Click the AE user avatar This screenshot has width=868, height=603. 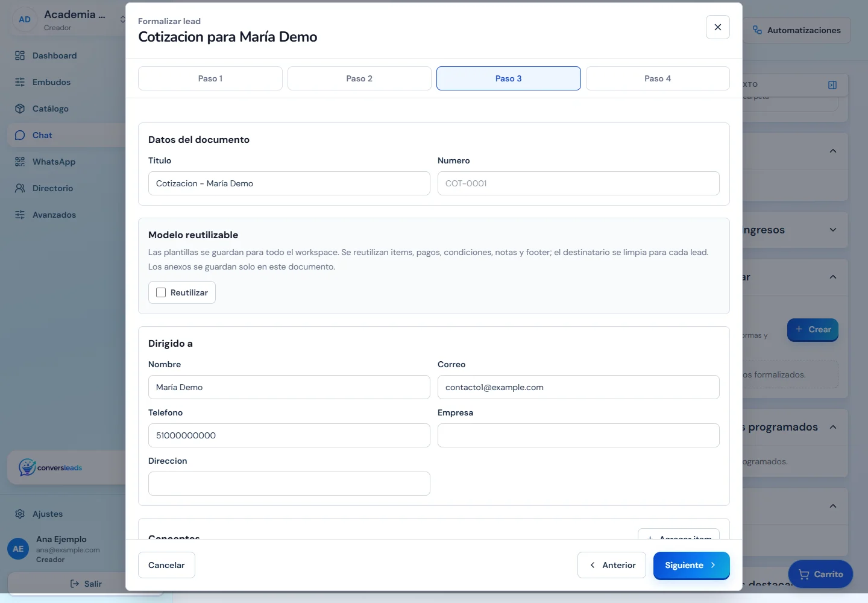pos(18,549)
